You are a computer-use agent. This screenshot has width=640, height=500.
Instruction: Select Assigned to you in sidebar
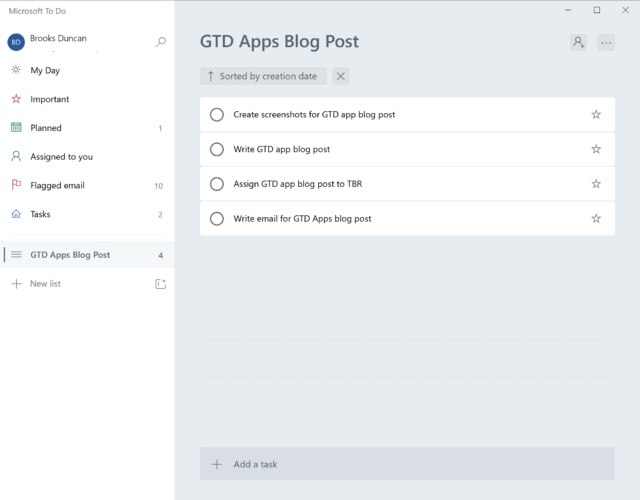(61, 157)
